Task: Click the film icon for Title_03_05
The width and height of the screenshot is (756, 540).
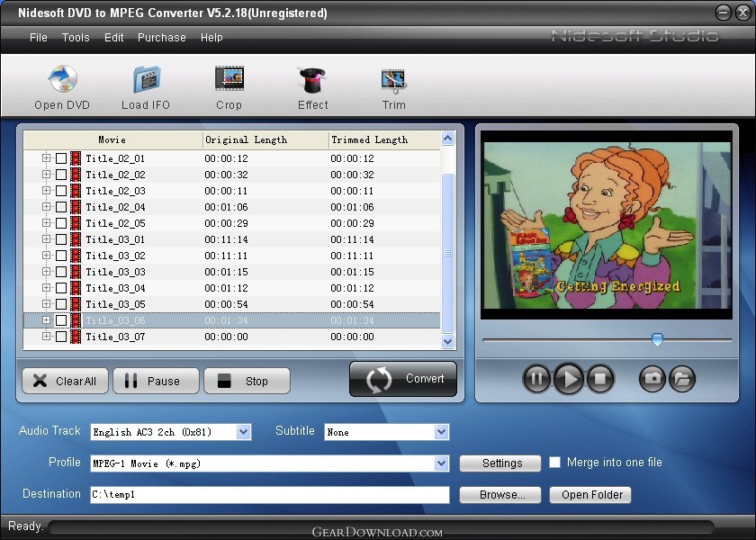Action: (x=76, y=304)
